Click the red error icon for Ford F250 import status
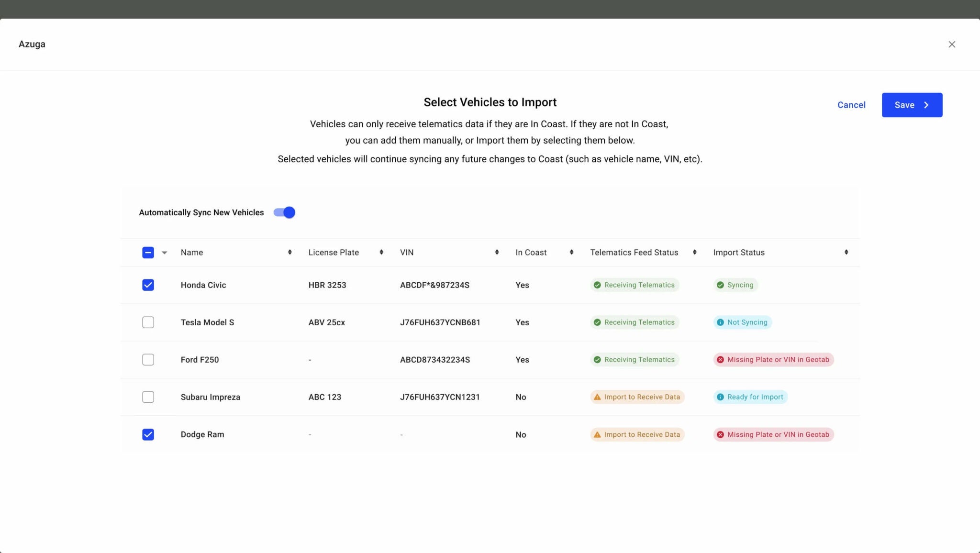 pyautogui.click(x=721, y=359)
